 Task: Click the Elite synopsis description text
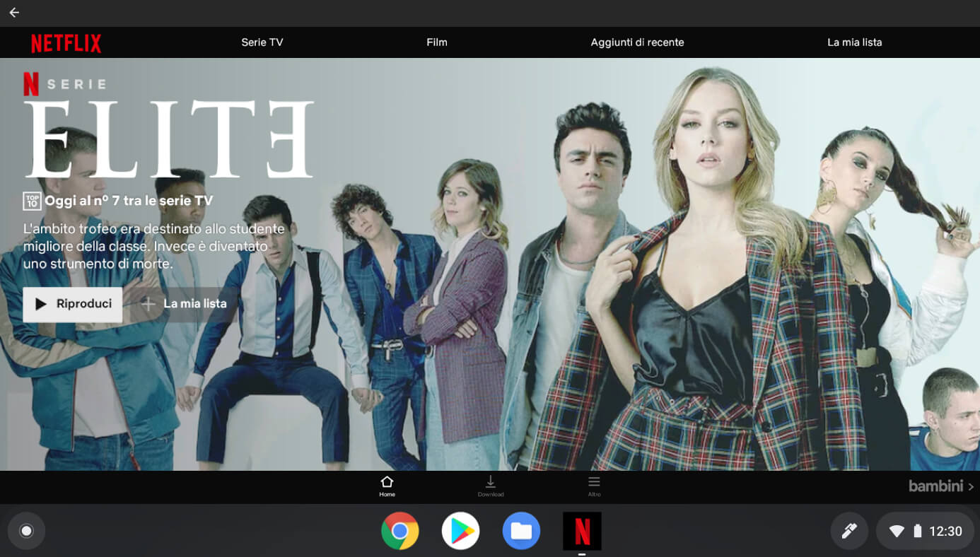pyautogui.click(x=154, y=247)
